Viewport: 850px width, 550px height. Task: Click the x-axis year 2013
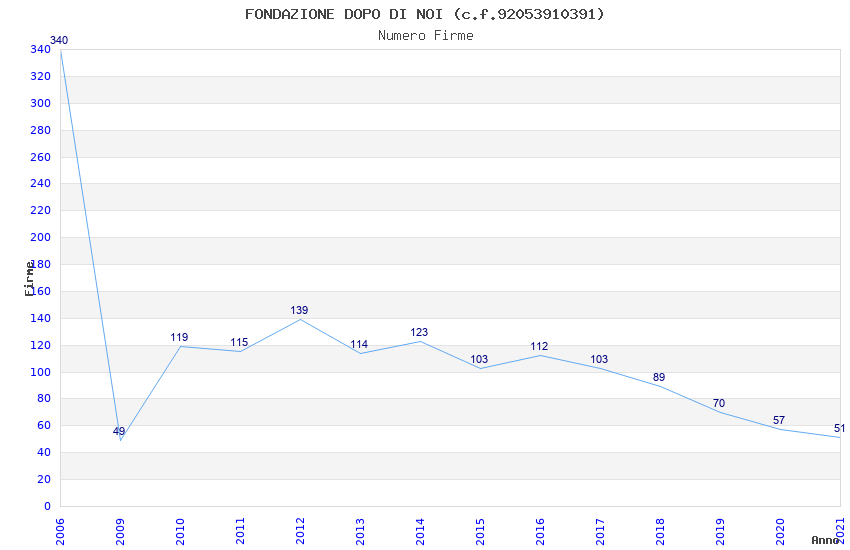click(x=360, y=531)
